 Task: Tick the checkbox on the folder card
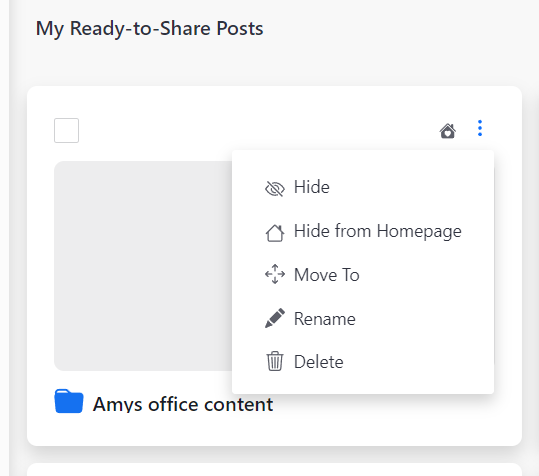(66, 131)
